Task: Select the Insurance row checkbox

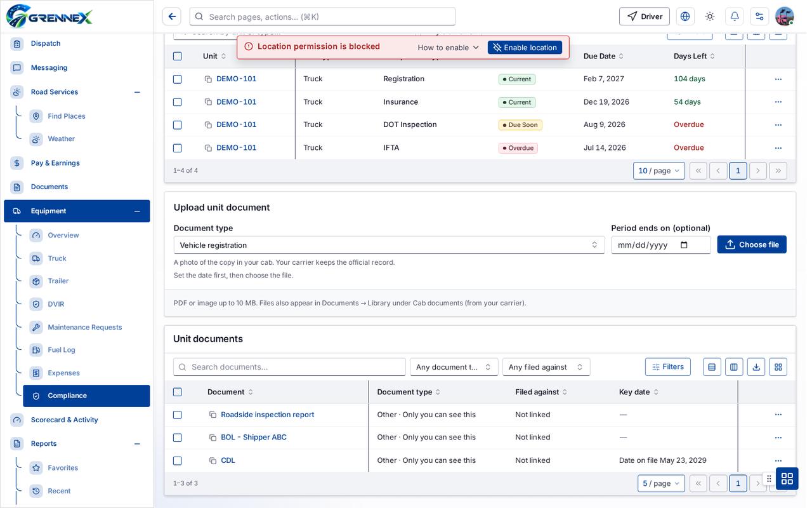Action: pos(178,102)
